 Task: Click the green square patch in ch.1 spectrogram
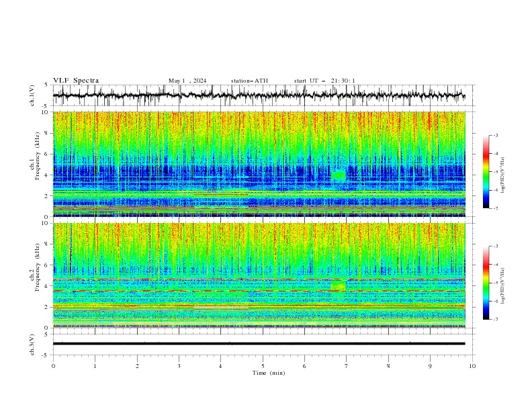point(339,175)
